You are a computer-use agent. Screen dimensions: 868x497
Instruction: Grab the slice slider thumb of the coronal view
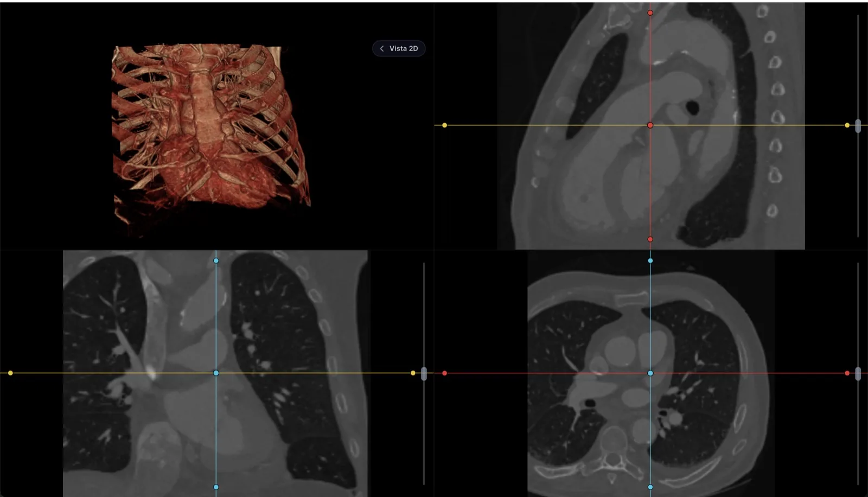(x=424, y=373)
